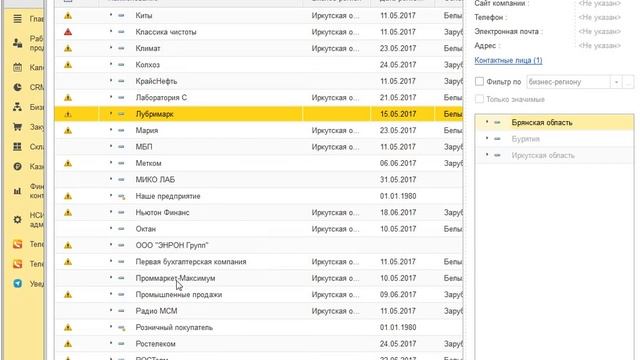Select the Радио МСМ client
Image resolution: width=640 pixels, height=360 pixels.
[x=156, y=311]
